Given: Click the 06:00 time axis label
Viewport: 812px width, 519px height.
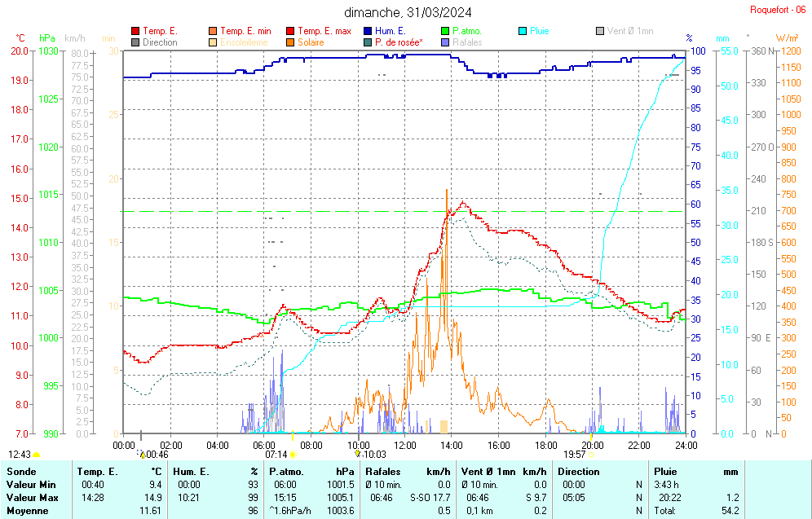Looking at the screenshot, I should (264, 445).
